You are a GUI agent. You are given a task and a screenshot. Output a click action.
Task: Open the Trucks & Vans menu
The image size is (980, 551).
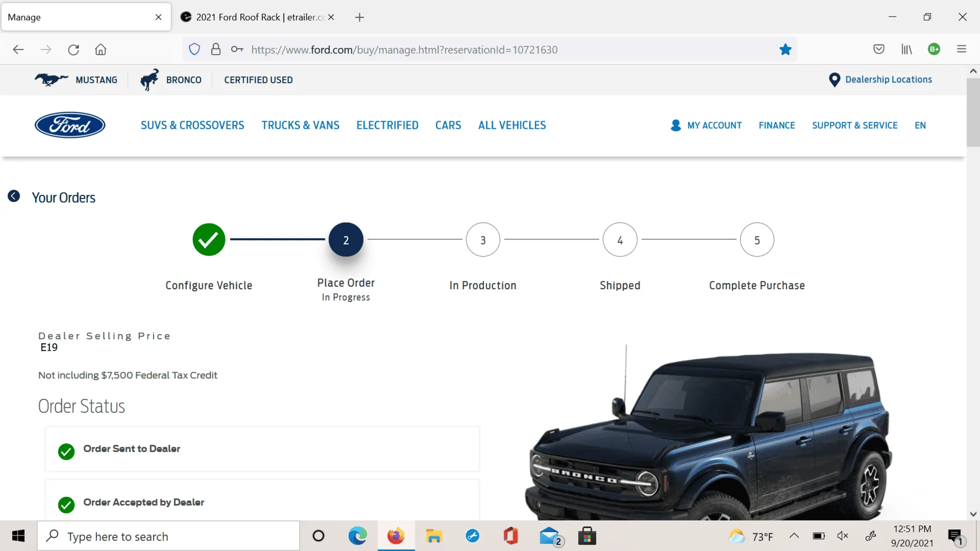(x=300, y=125)
